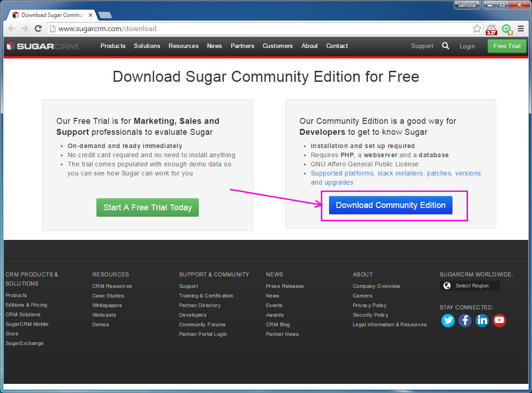This screenshot has width=532, height=393.
Task: Close the Download Sugar Community tab
Action: pos(90,15)
